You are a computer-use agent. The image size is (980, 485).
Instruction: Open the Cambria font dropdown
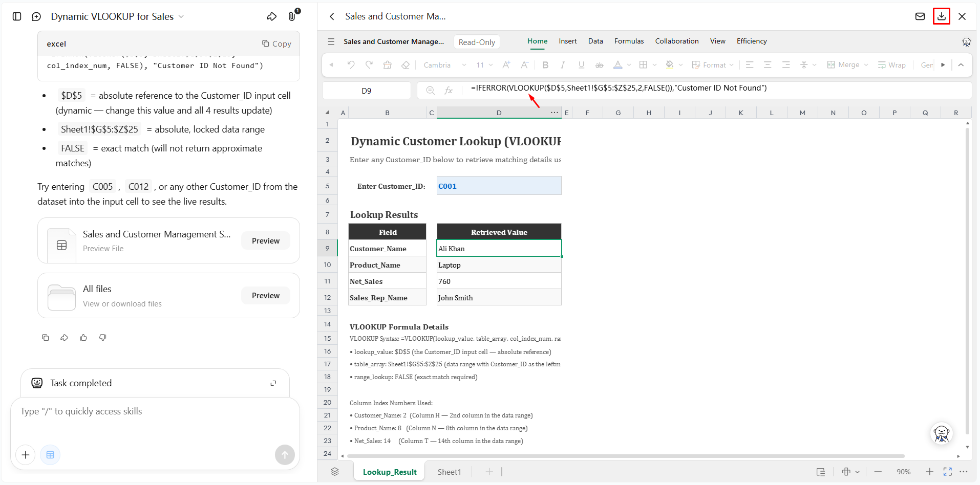(445, 65)
